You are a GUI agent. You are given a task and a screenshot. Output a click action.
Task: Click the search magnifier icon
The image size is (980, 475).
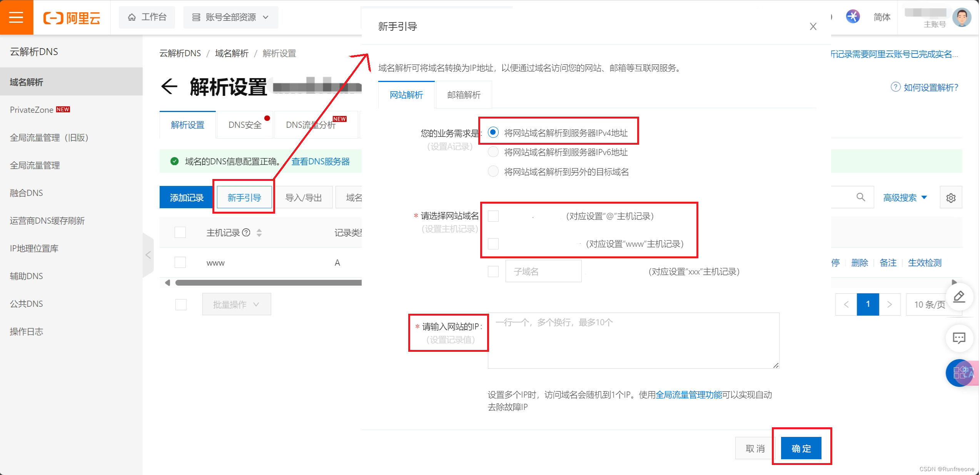coord(861,197)
